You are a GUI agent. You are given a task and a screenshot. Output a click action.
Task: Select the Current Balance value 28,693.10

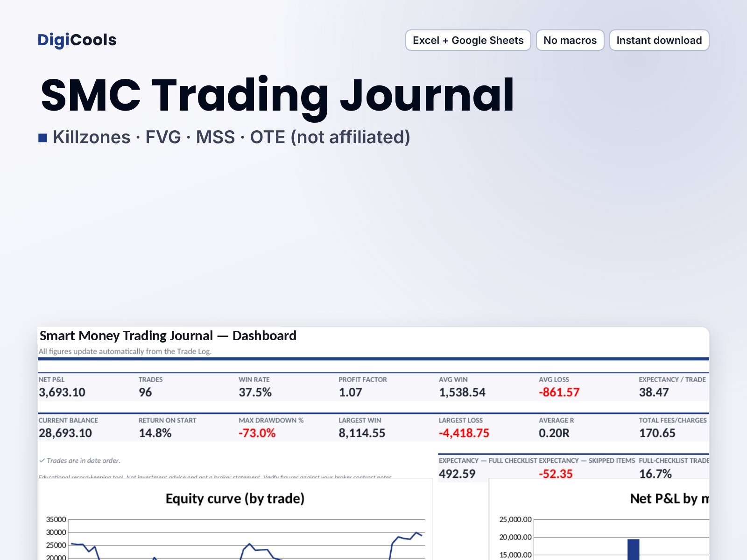pyautogui.click(x=65, y=433)
